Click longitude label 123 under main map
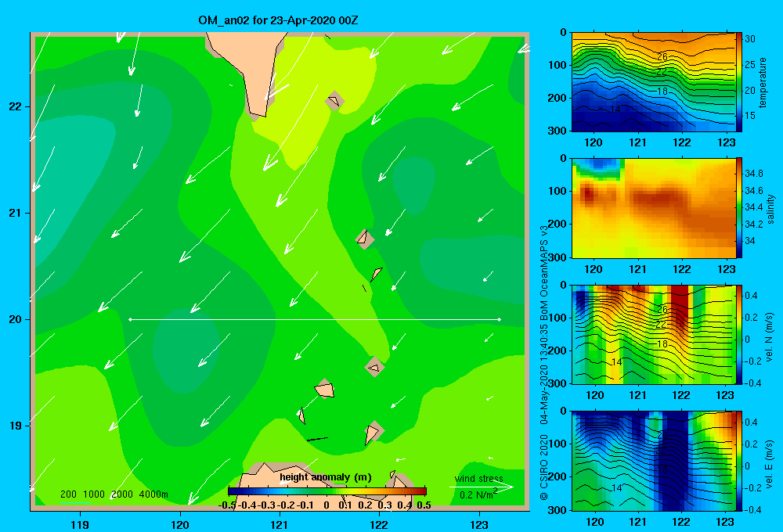The image size is (783, 532). click(479, 524)
